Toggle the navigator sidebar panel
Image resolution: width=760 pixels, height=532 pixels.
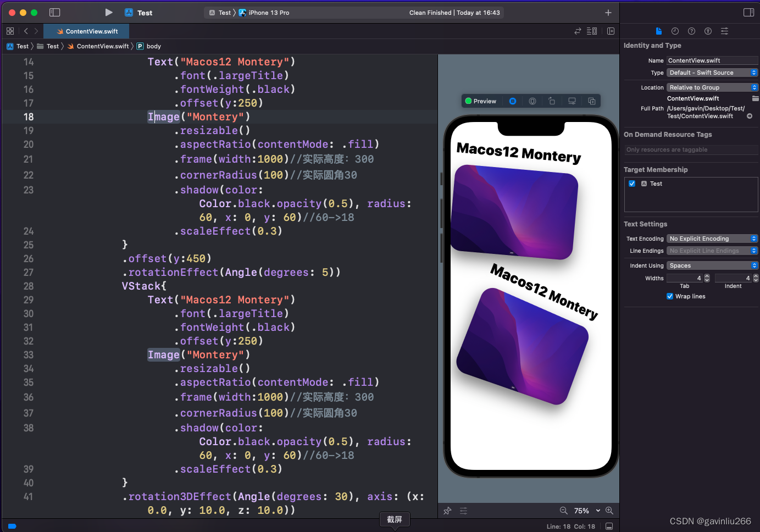click(x=54, y=12)
